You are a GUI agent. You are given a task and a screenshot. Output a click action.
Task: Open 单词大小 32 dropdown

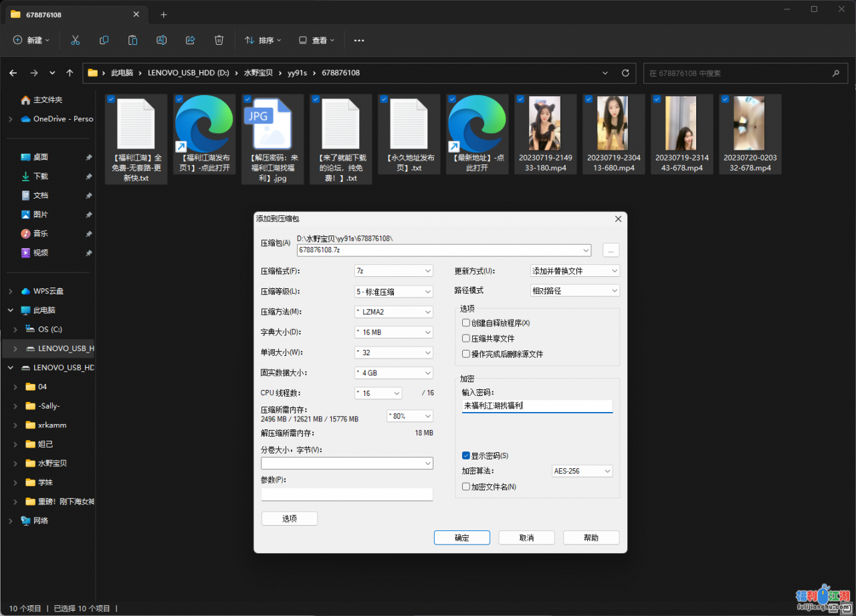click(394, 352)
